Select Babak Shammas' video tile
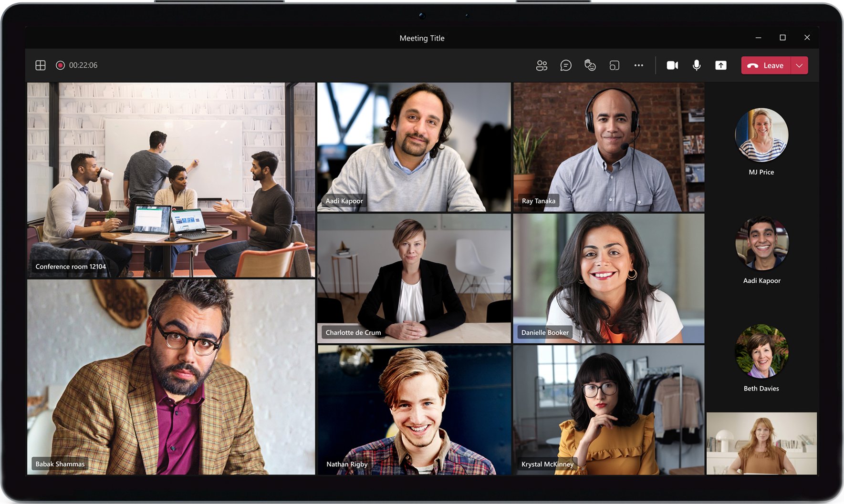Screen dimensions: 844x504 171,377
